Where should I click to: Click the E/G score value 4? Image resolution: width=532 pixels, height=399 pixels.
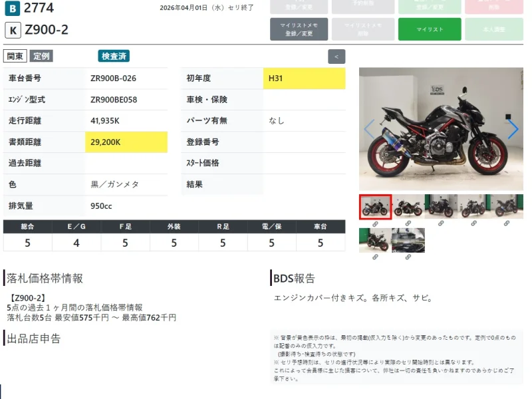pyautogui.click(x=76, y=243)
